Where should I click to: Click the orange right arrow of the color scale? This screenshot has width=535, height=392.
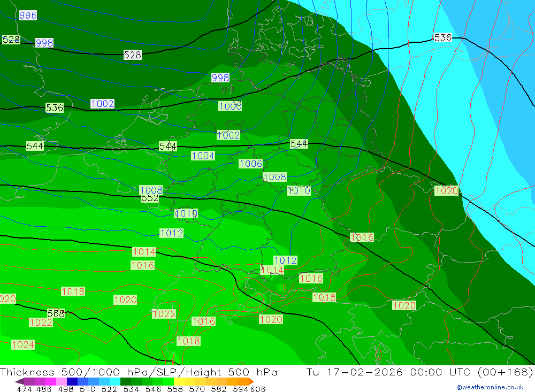pyautogui.click(x=251, y=381)
